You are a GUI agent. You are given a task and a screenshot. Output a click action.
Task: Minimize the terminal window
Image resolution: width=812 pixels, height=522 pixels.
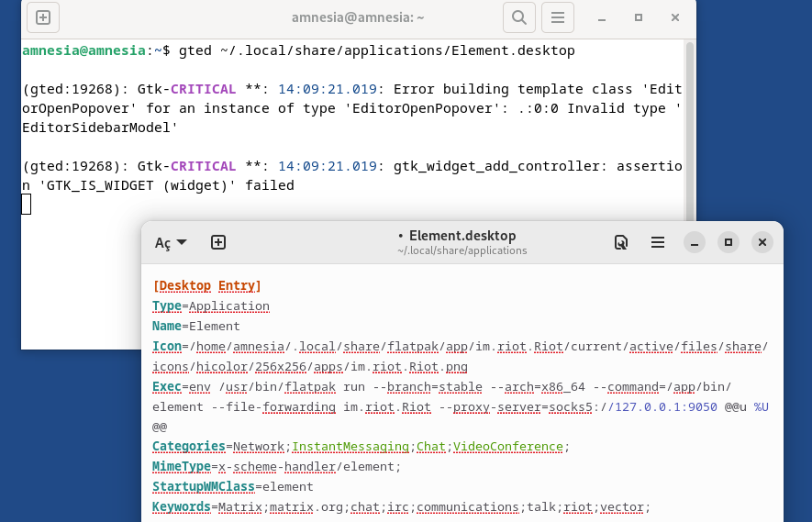tap(602, 18)
